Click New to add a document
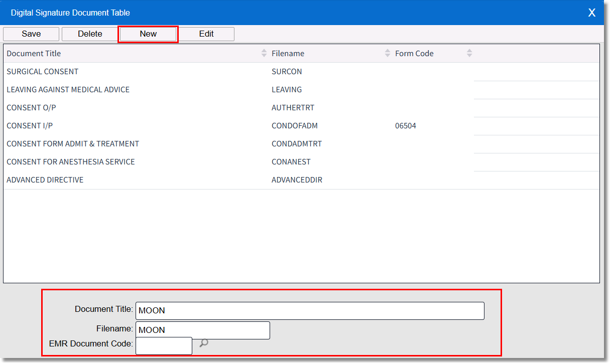This screenshot has width=610, height=364. tap(148, 34)
